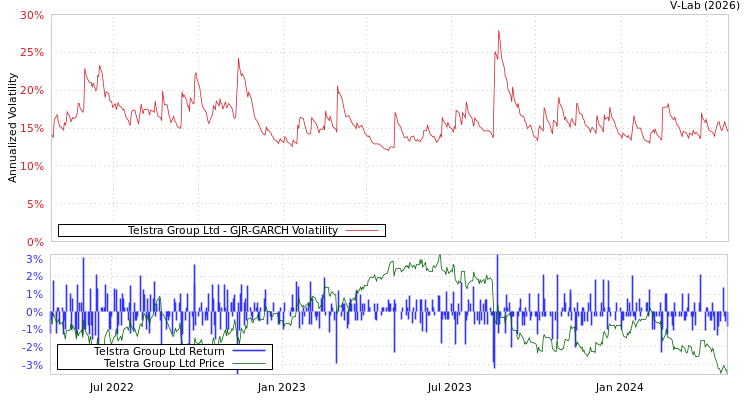Image resolution: width=750 pixels, height=400 pixels.
Task: Click the green Price legend line sample
Action: tap(248, 363)
